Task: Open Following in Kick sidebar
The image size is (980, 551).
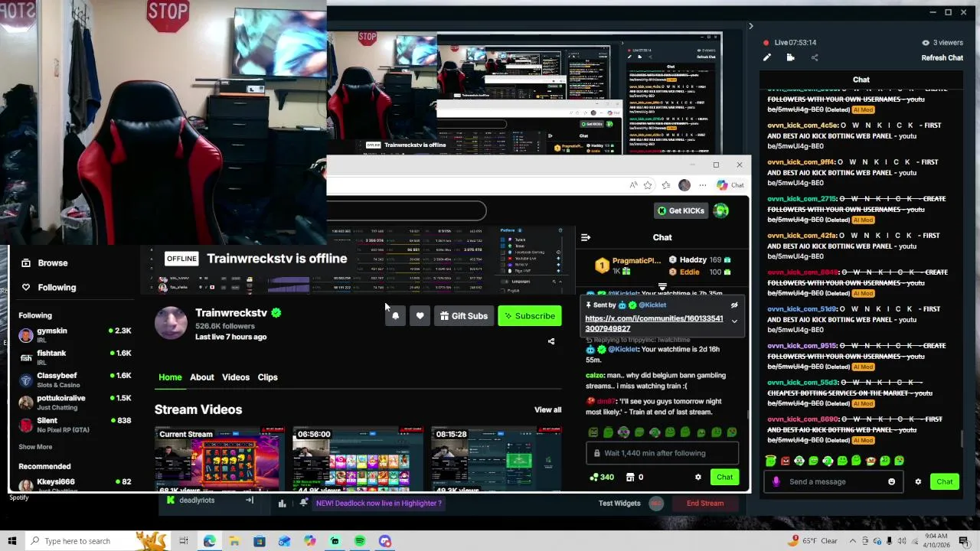Action: click(x=48, y=287)
